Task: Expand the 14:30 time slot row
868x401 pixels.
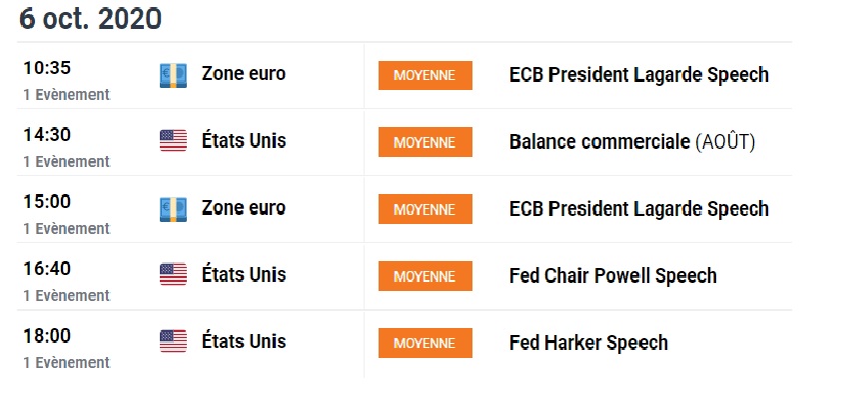Action: [x=47, y=135]
